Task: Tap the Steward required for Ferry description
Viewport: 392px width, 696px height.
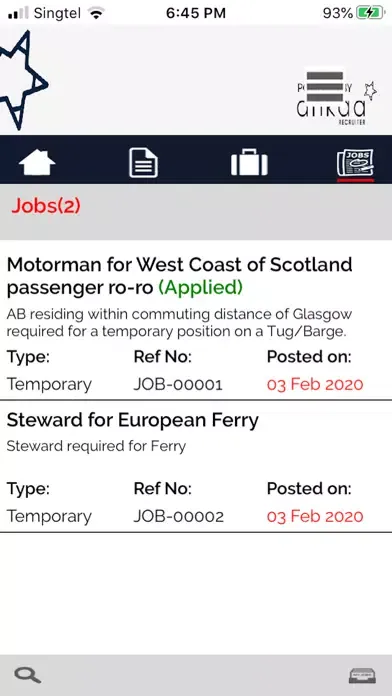Action: coord(96,446)
